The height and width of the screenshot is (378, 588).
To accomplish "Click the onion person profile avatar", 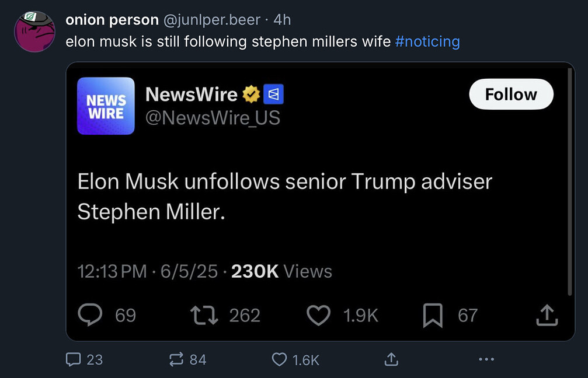I will (x=34, y=32).
